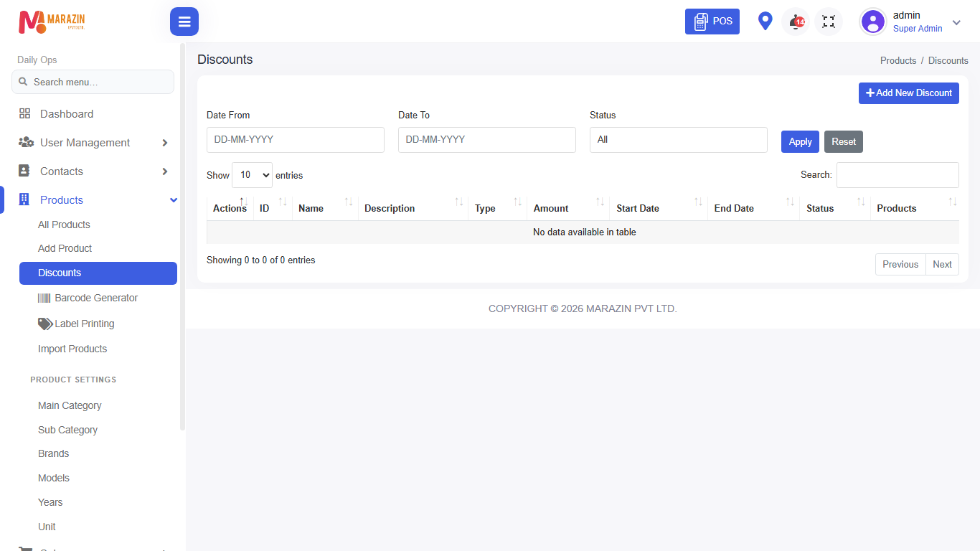Click the barcode icon beside Barcode Generator

[44, 298]
